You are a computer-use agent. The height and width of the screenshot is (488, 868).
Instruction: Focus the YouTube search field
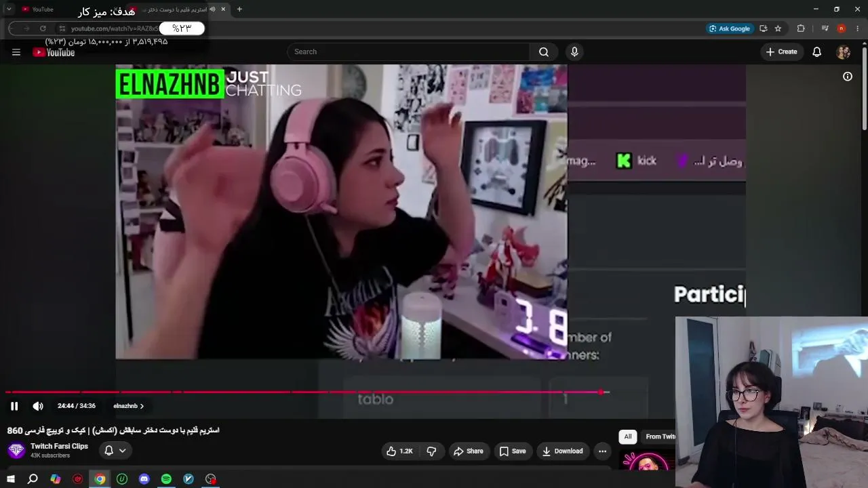click(x=409, y=52)
